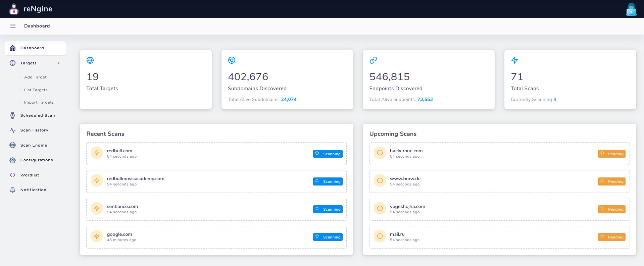
Task: Click the mail.ru upcoming scan title
Action: 397,234
